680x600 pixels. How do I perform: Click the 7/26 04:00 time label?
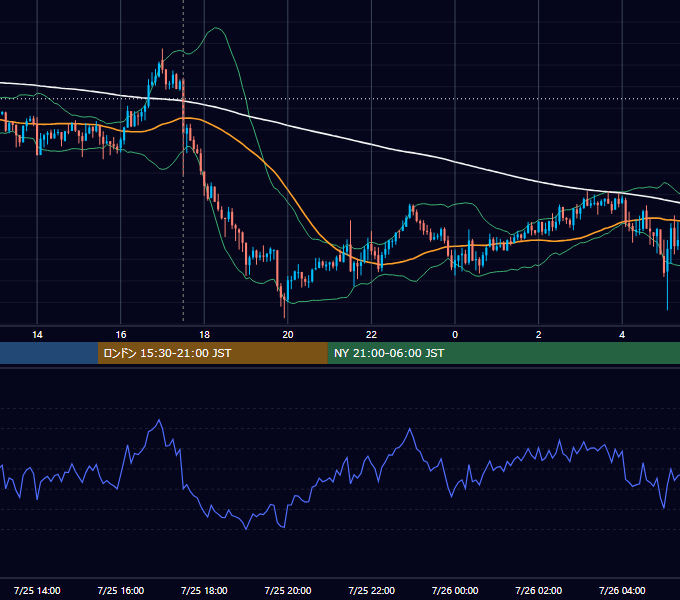click(x=622, y=590)
